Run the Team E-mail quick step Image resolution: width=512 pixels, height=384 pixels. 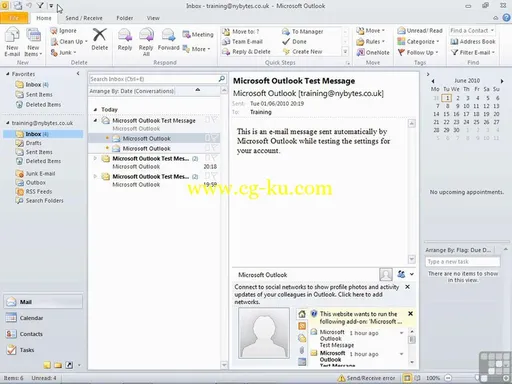[242, 42]
